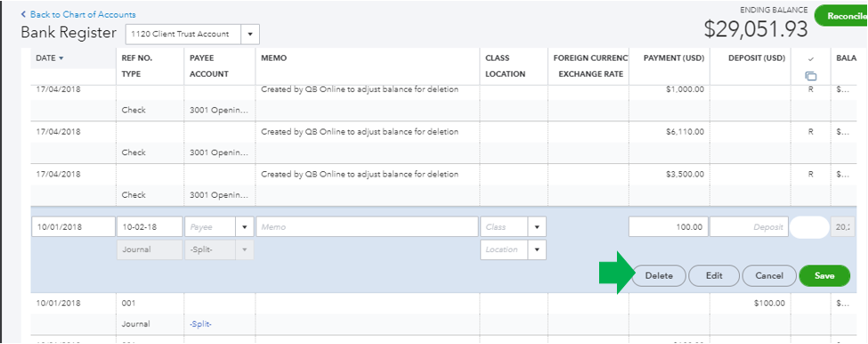The height and width of the screenshot is (344, 868).
Task: Click the MEMO column header
Action: coord(273,58)
